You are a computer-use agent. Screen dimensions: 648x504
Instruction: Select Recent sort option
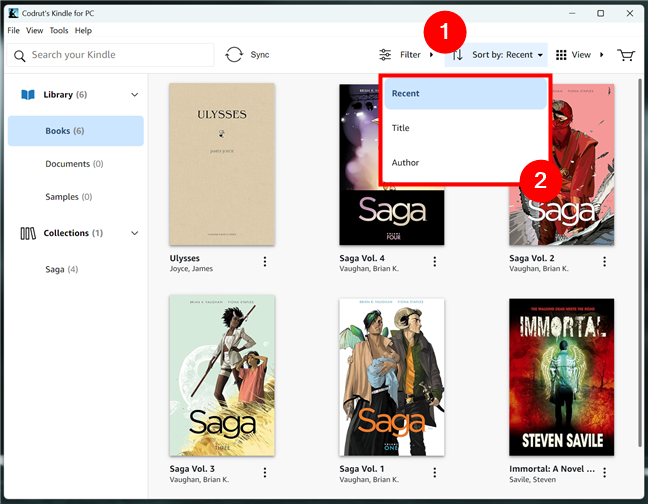pos(465,94)
